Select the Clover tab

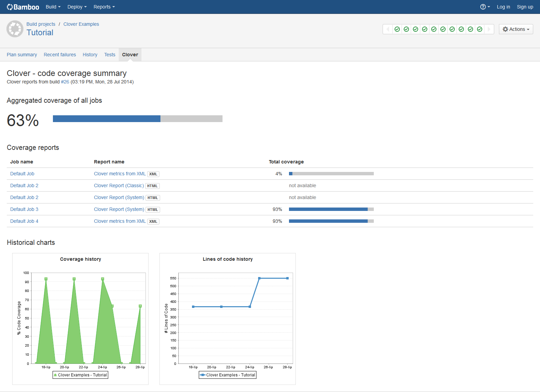coord(130,55)
